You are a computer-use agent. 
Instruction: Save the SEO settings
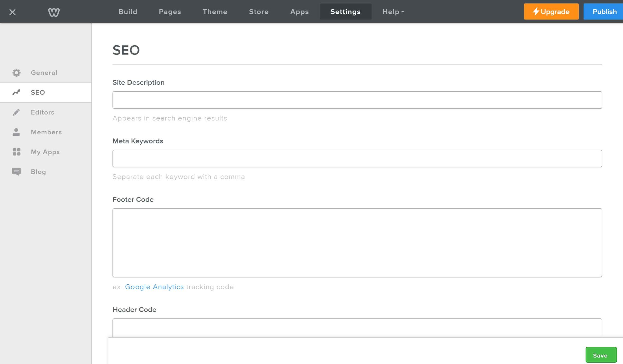point(601,355)
